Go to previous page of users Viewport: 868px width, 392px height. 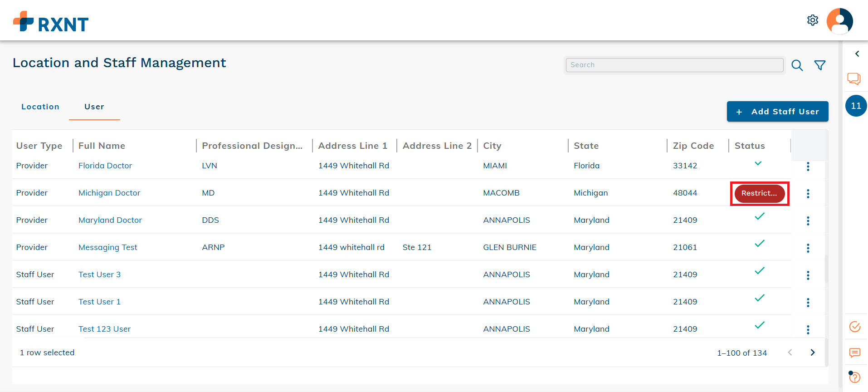[790, 353]
